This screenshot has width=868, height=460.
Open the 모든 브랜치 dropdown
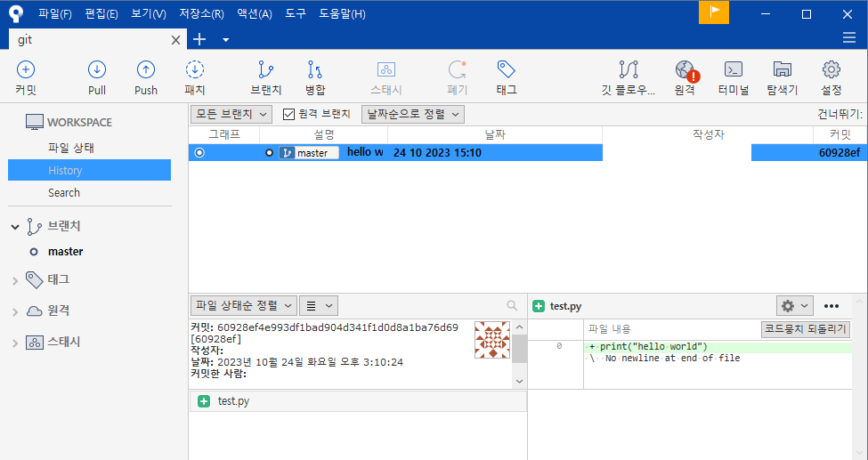pyautogui.click(x=231, y=114)
